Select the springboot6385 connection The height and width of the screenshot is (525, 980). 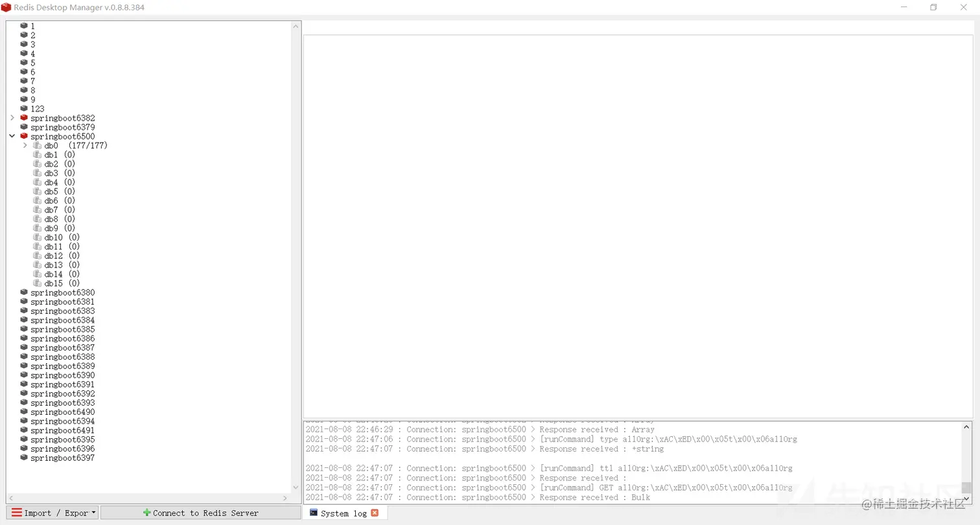(62, 329)
